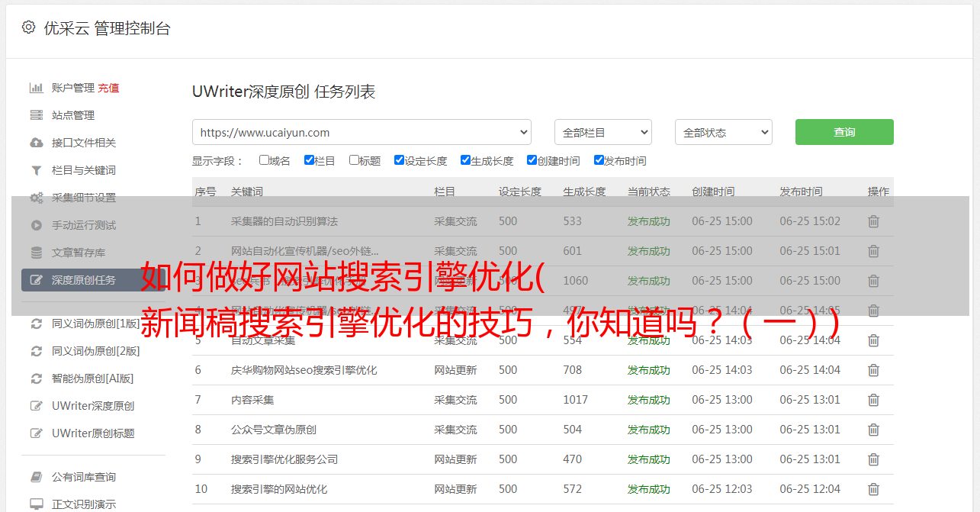Click the refresh icon for 同义词伪原创[1版]
This screenshot has height=512, width=980.
36,324
